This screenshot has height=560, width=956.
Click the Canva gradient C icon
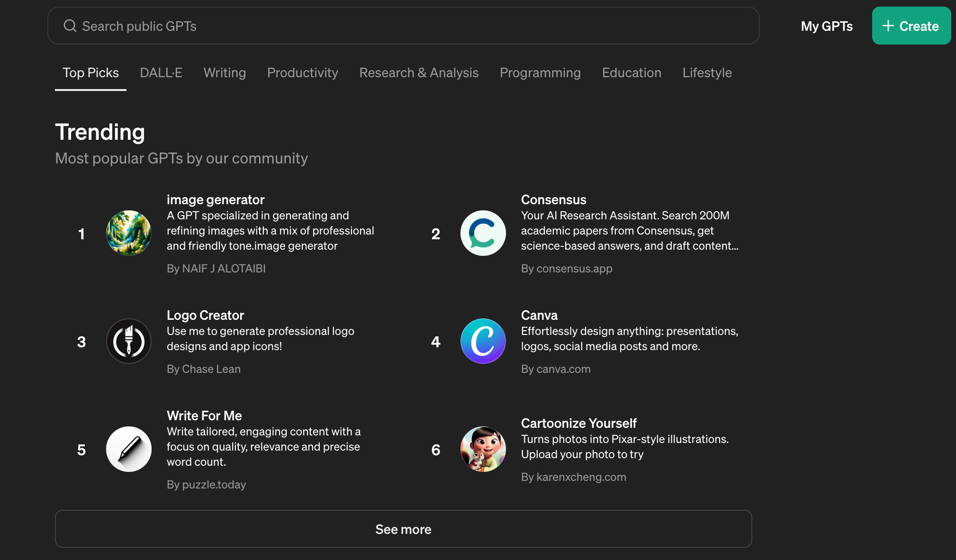pyautogui.click(x=483, y=341)
